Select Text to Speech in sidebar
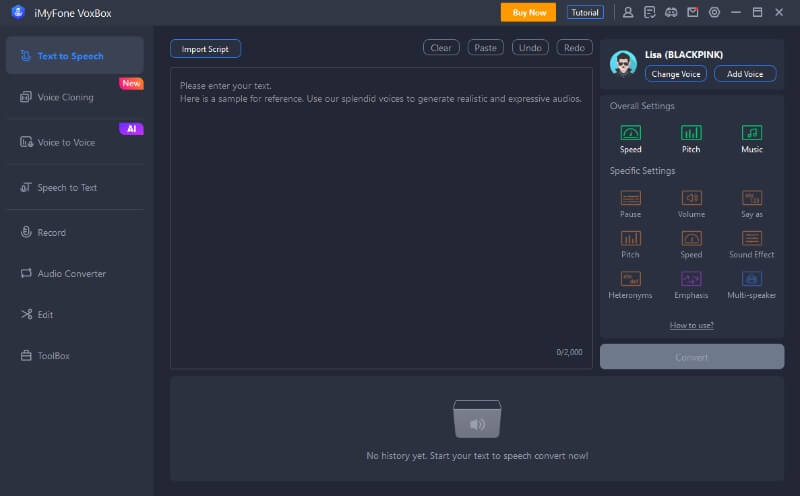This screenshot has width=800, height=496. (x=74, y=55)
